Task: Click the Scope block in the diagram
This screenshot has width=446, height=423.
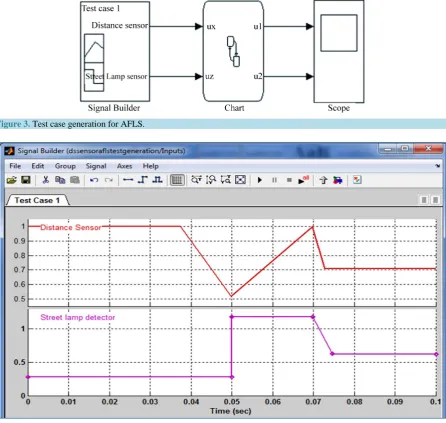Action: (339, 51)
